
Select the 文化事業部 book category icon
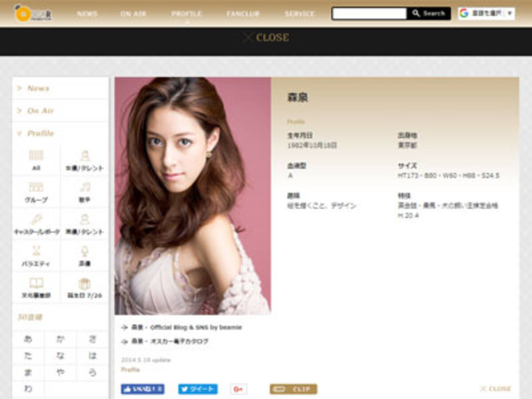coord(36,288)
